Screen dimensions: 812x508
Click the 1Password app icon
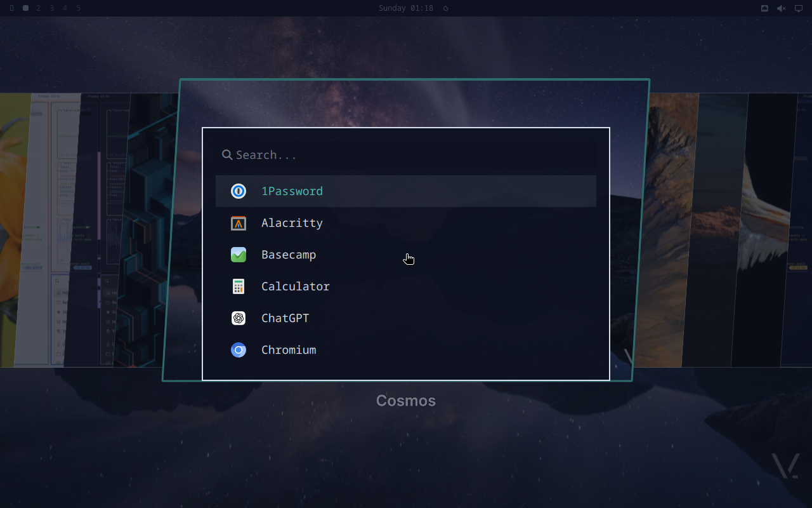tap(239, 191)
